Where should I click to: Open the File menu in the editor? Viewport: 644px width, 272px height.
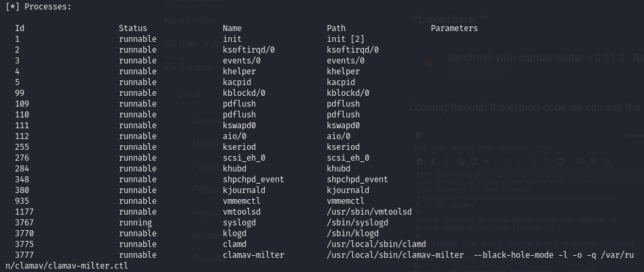tap(420, 147)
